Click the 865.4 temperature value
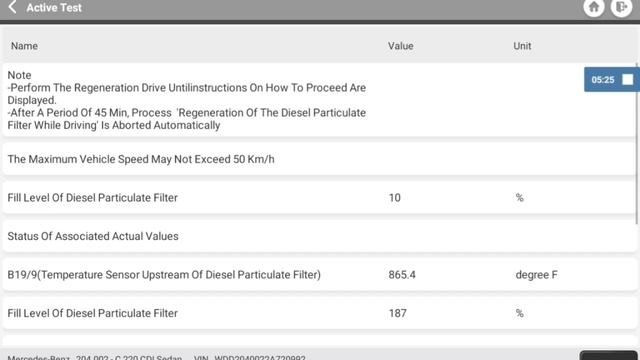The height and width of the screenshot is (360, 640). coord(402,275)
